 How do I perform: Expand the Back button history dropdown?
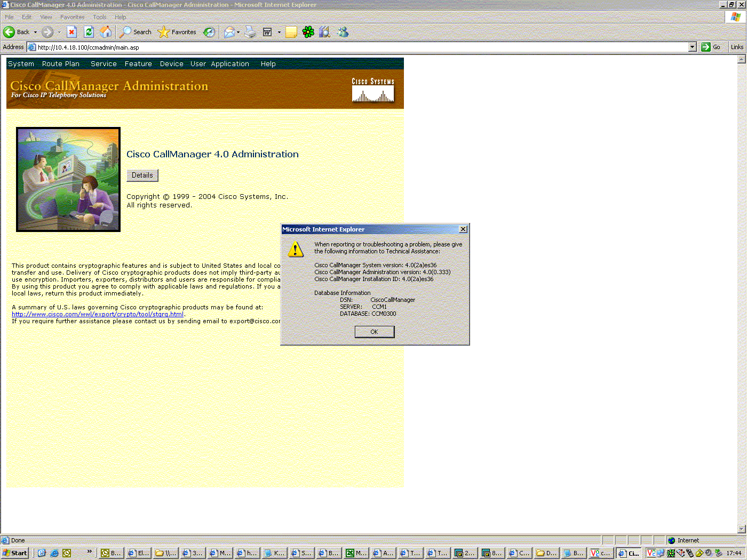(36, 32)
